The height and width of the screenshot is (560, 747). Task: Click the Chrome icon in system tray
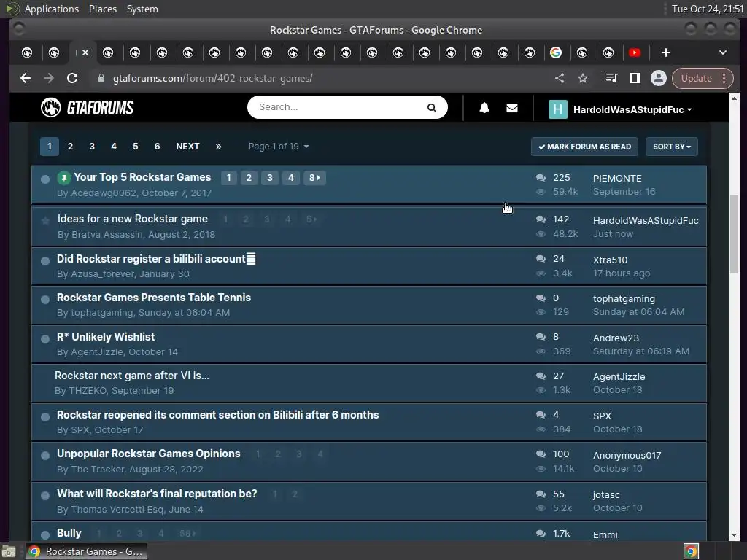(691, 551)
